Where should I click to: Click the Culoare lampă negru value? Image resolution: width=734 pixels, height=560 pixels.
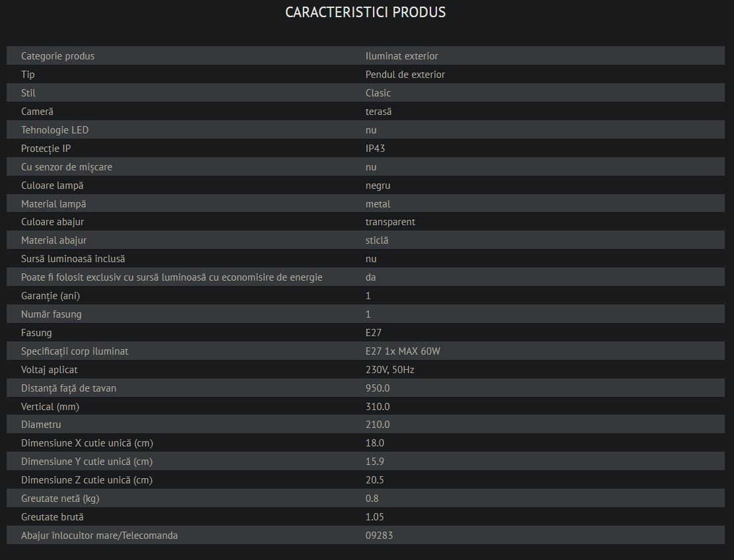(x=378, y=186)
